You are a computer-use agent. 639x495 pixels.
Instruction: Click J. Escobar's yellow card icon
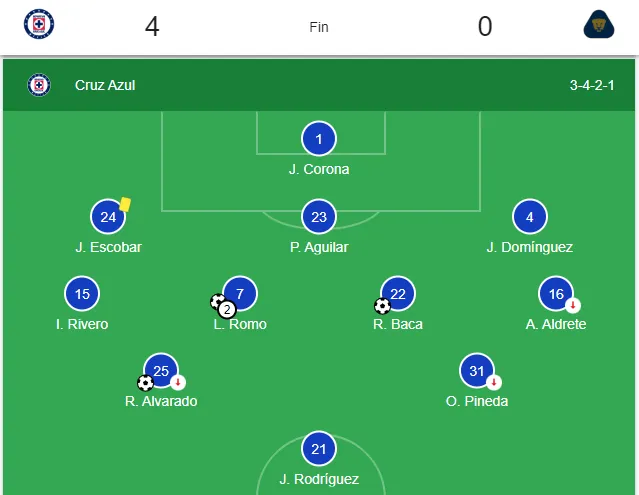coord(126,203)
